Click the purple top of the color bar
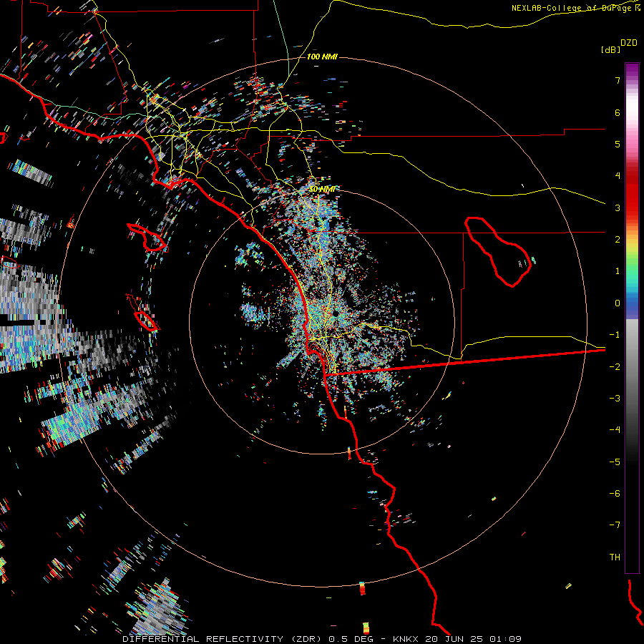The width and height of the screenshot is (644, 644). 632,70
